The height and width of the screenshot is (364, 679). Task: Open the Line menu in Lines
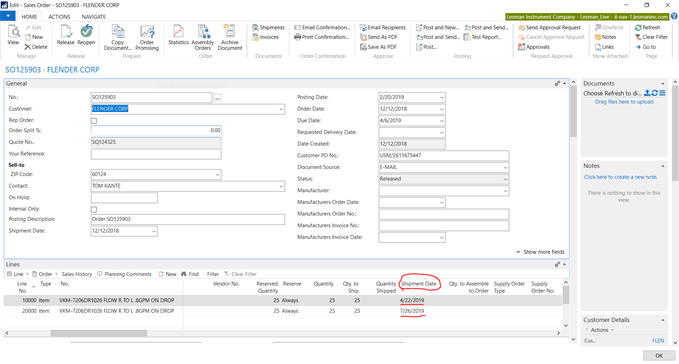17,274
